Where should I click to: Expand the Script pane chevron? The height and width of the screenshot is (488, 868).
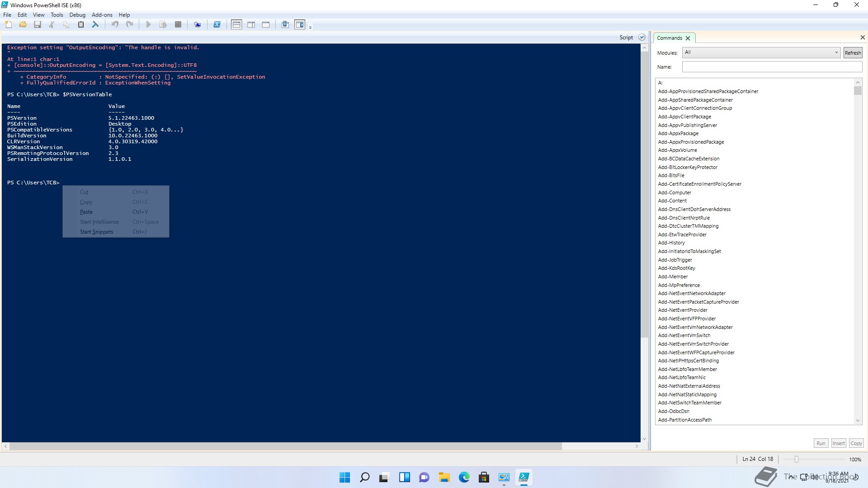pyautogui.click(x=642, y=38)
